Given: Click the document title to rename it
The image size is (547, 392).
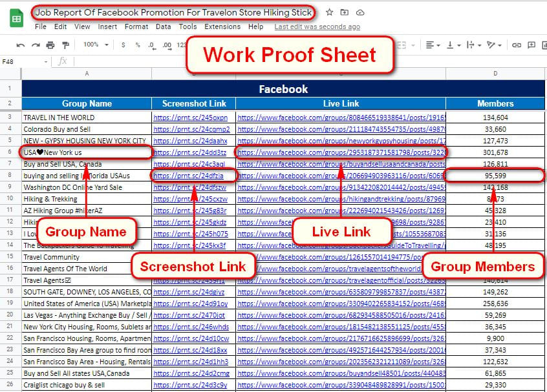Looking at the screenshot, I should click(x=173, y=12).
